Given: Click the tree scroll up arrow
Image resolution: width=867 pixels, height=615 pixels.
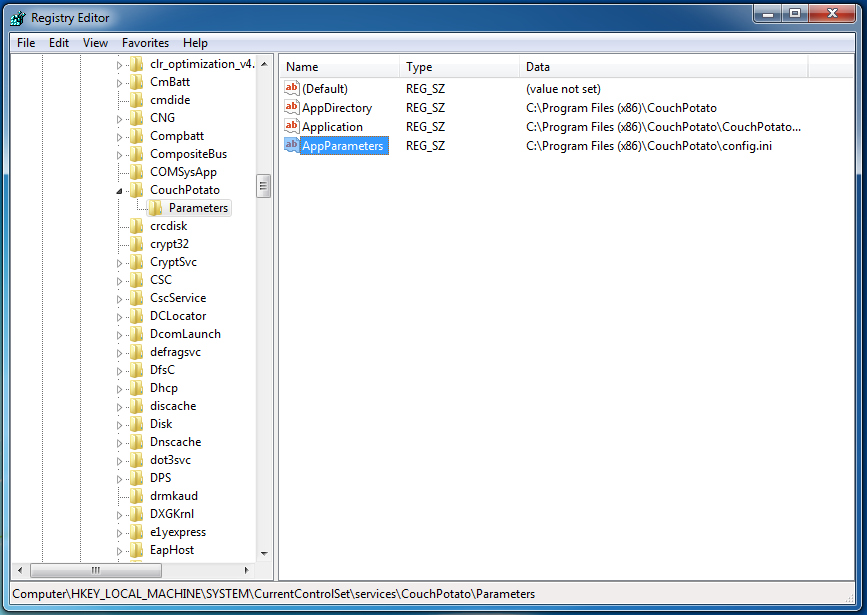Looking at the screenshot, I should pos(264,64).
